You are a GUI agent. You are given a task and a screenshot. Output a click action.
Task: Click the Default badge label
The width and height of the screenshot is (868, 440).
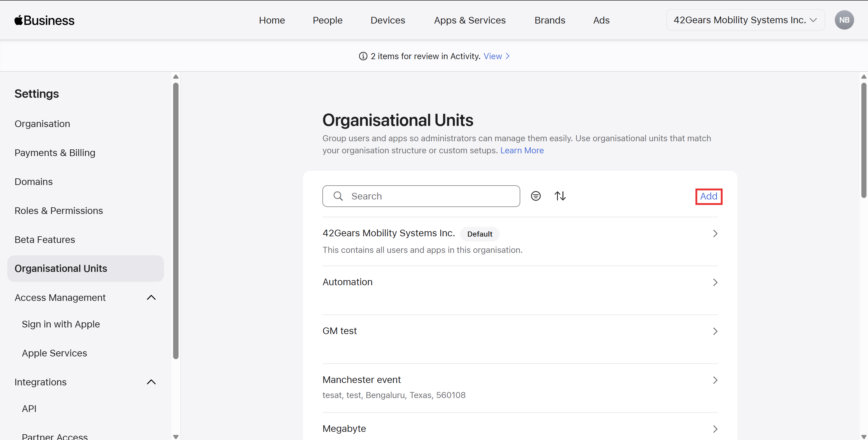pos(480,234)
